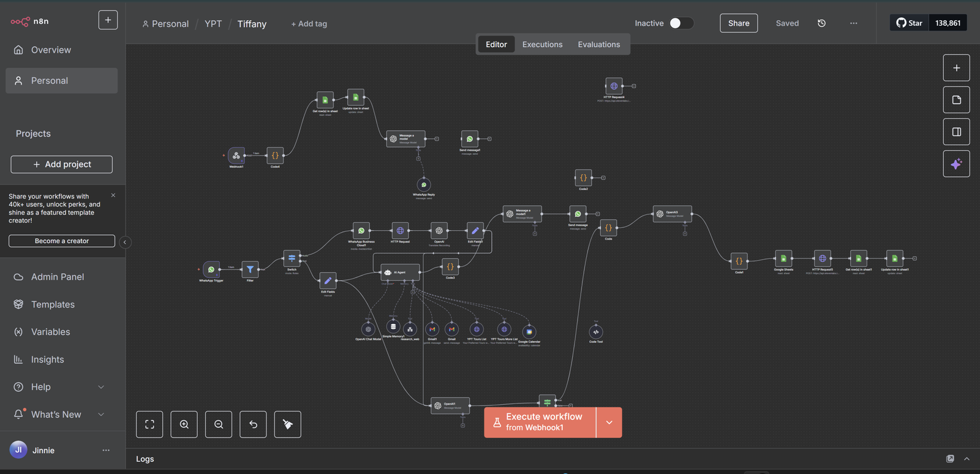Click the tidy up workflow brush icon
Viewport: 980px width, 474px height.
288,424
